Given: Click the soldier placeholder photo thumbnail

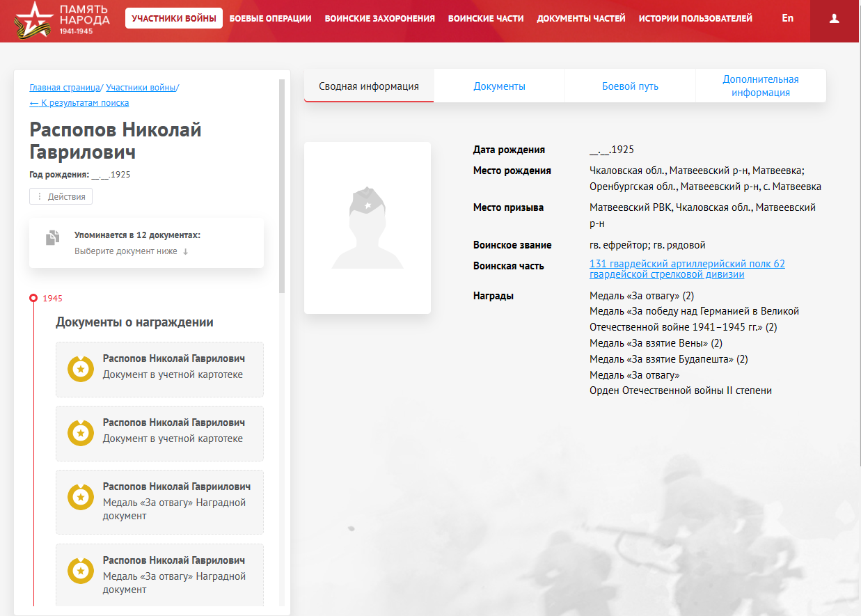Looking at the screenshot, I should pos(368,228).
